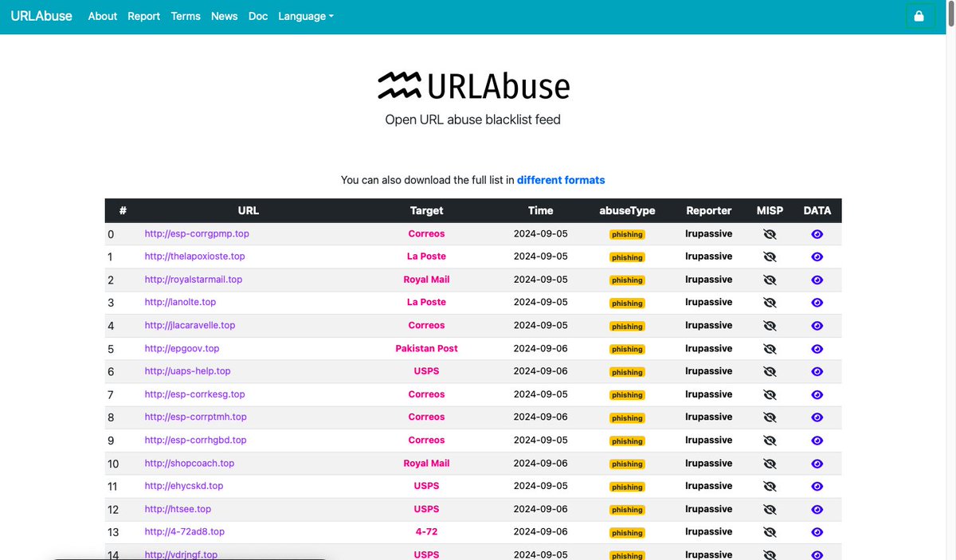This screenshot has width=956, height=560.
Task: Follow the different formats download link
Action: (x=561, y=180)
